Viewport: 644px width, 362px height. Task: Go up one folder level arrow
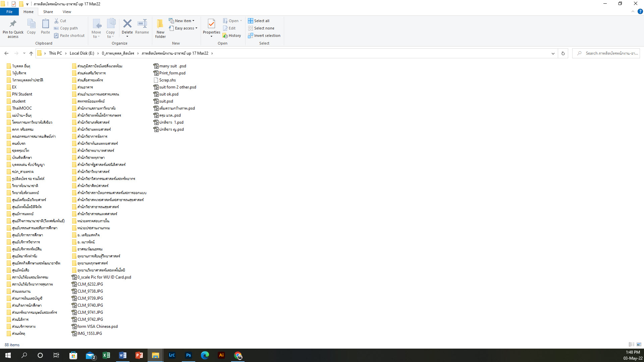pyautogui.click(x=31, y=53)
